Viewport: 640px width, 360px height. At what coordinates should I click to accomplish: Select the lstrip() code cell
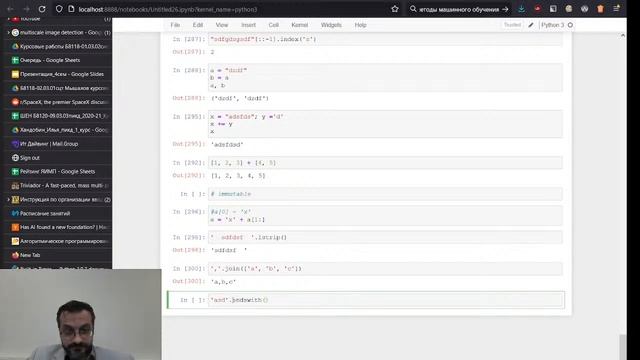click(385, 237)
